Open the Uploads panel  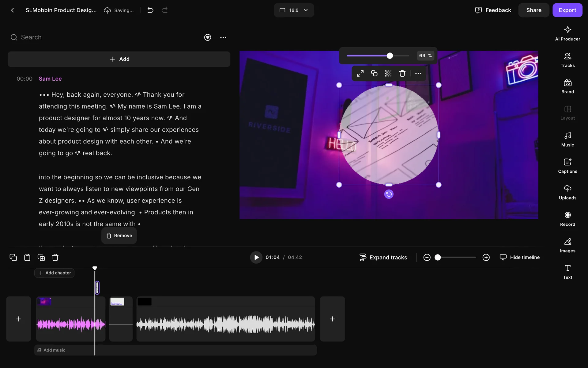[x=567, y=192]
